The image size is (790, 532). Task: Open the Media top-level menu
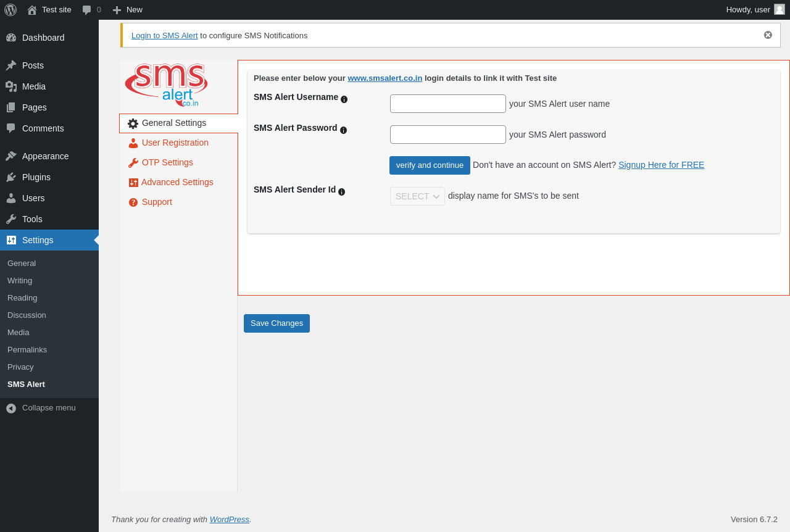click(x=49, y=86)
